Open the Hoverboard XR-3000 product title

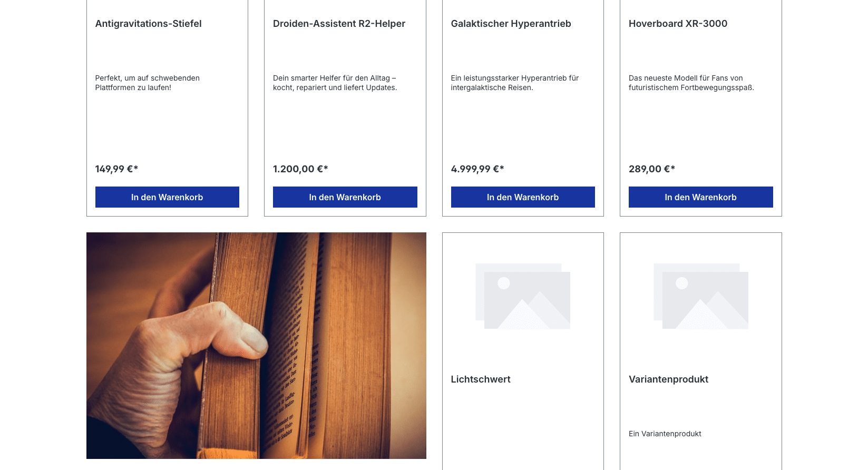point(678,24)
